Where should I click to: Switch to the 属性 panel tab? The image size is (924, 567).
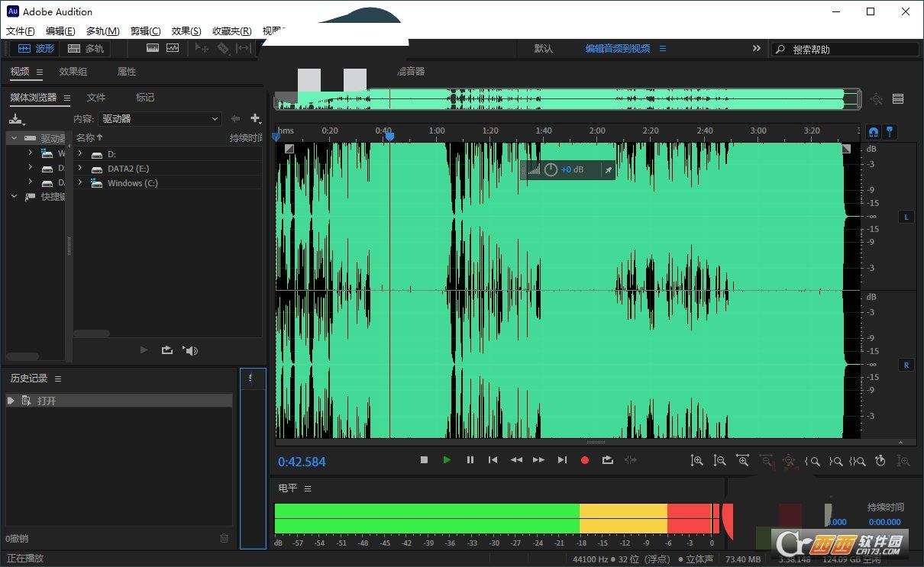coord(127,72)
